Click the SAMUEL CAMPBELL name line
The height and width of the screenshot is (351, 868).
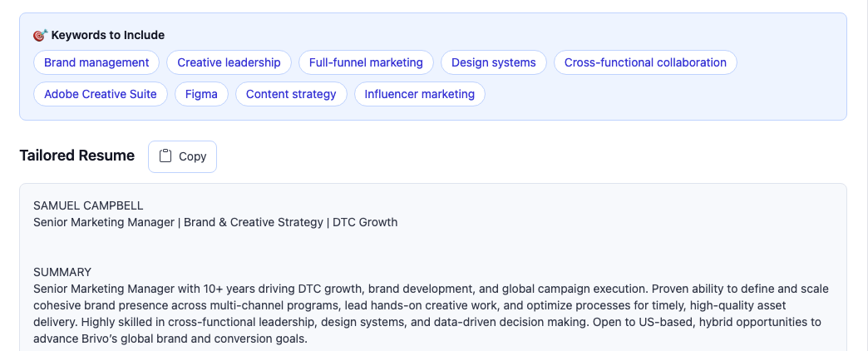[88, 205]
